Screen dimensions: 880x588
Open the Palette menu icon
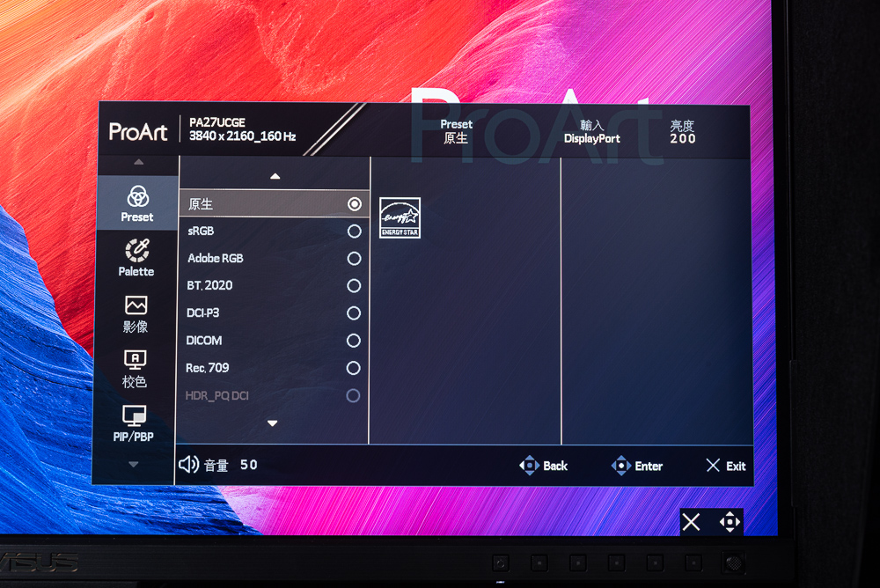coord(137,251)
